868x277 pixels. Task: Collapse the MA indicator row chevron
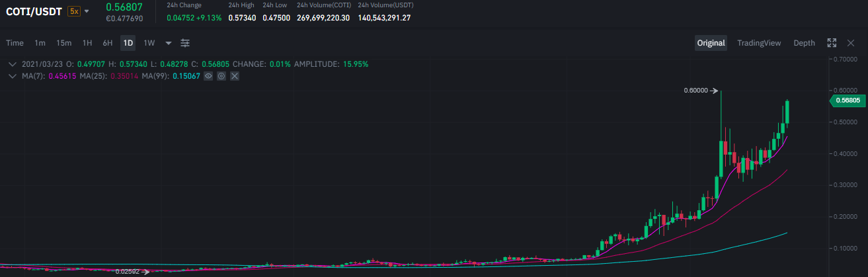(x=13, y=77)
